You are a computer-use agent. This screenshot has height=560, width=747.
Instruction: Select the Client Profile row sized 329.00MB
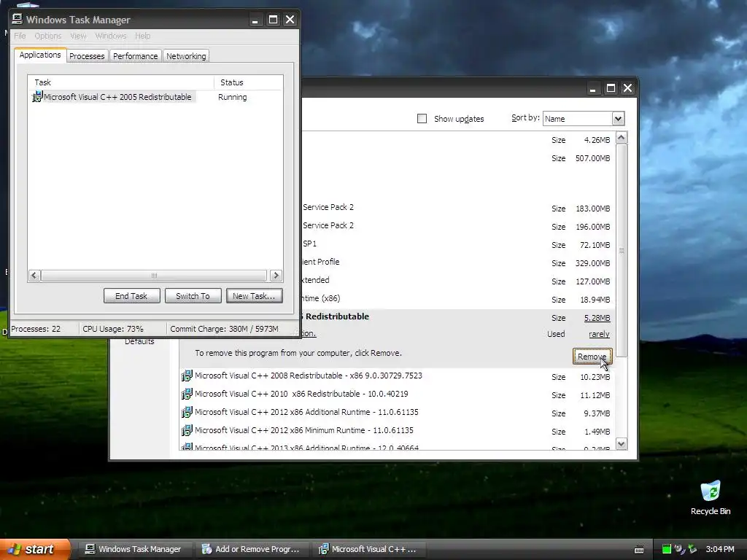(457, 262)
